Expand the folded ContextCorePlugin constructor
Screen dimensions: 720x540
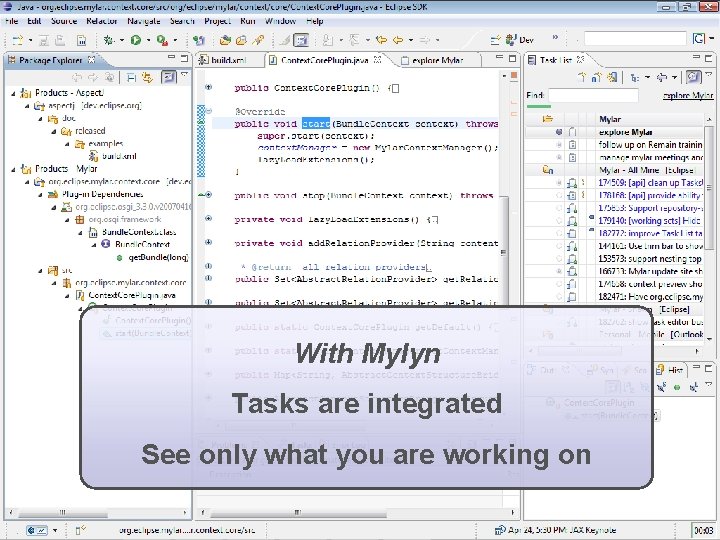point(208,87)
